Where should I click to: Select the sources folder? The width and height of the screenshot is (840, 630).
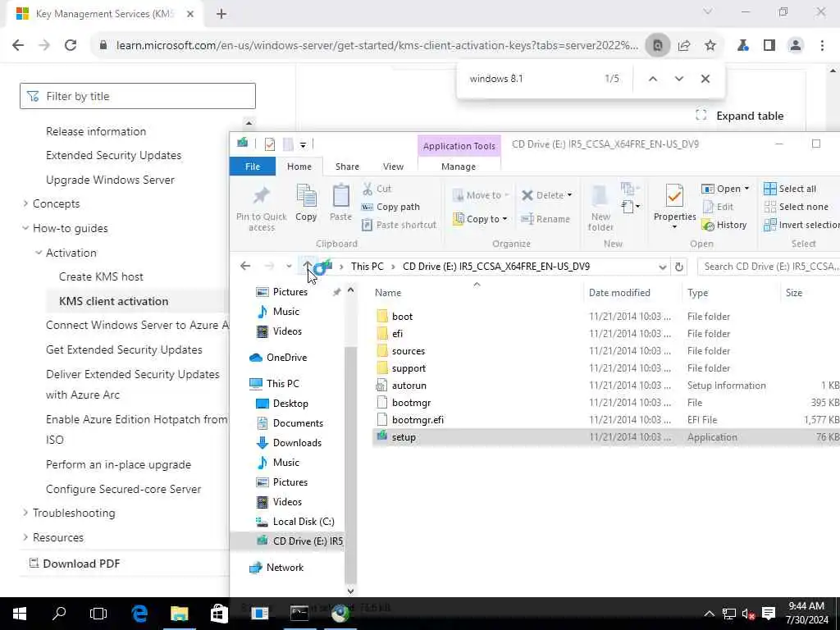(409, 351)
